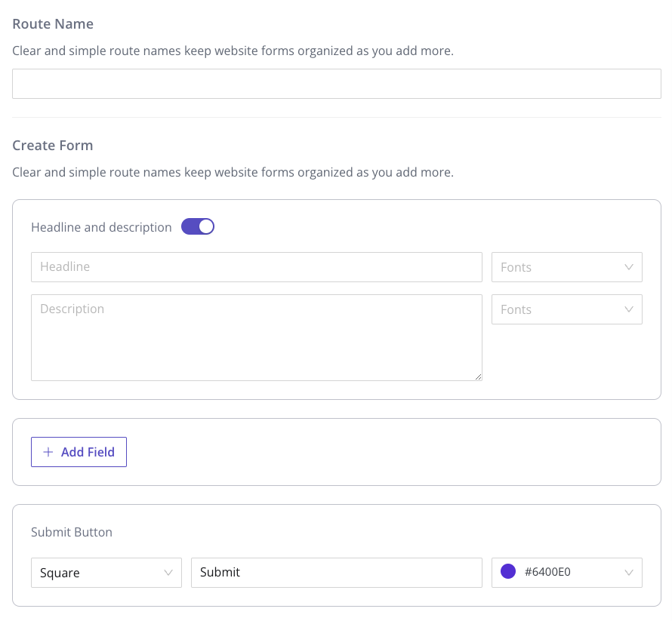Focus the Route Name input field
The height and width of the screenshot is (621, 672).
(336, 84)
